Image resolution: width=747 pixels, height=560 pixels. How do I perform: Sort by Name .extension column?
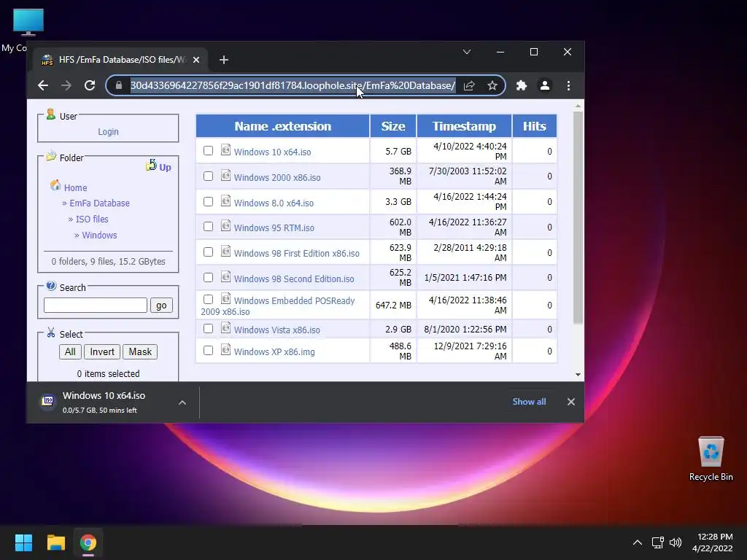tap(282, 126)
